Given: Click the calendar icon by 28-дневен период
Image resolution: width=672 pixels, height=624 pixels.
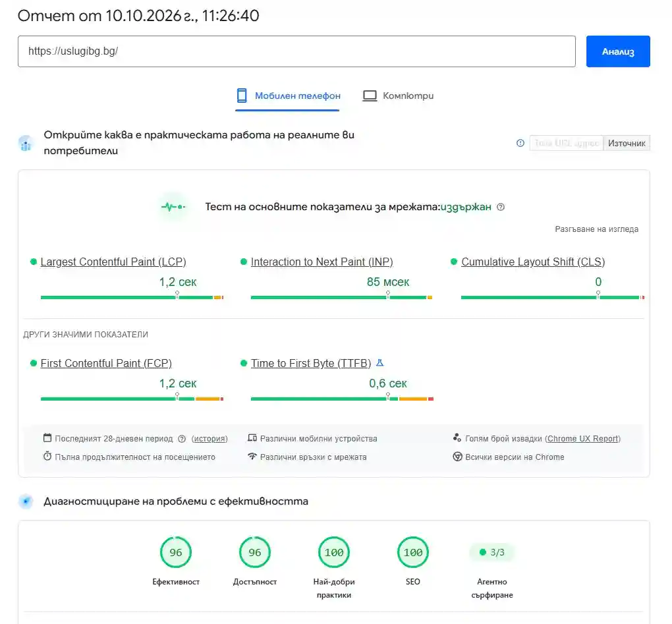Looking at the screenshot, I should pyautogui.click(x=47, y=438).
